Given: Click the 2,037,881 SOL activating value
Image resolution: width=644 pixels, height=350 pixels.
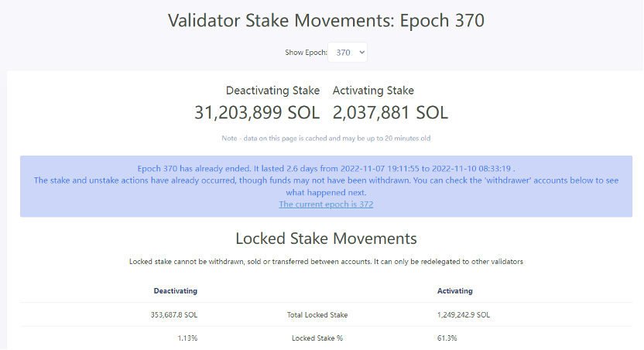Looking at the screenshot, I should coord(390,112).
